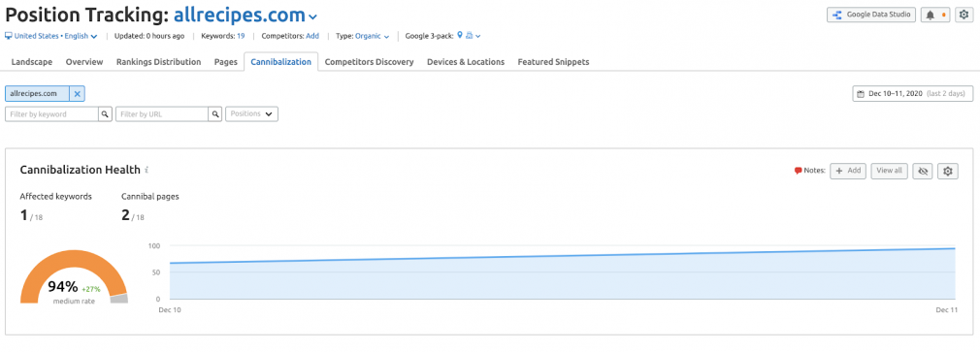Image resolution: width=980 pixels, height=352 pixels.
Task: Open the chart settings gear icon
Action: pos(948,171)
